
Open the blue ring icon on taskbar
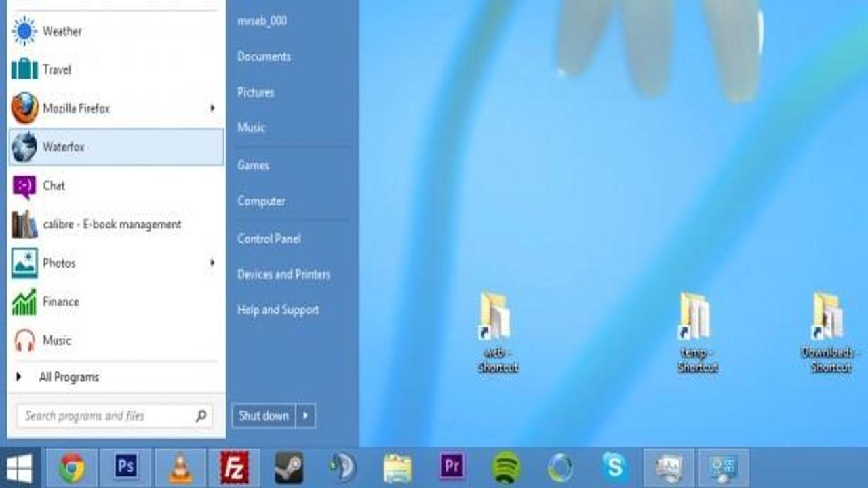coord(560,468)
